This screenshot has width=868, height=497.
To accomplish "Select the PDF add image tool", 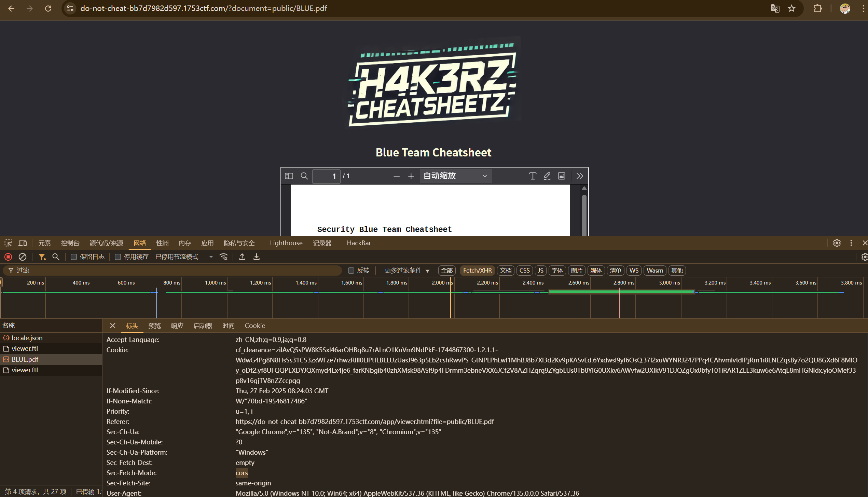I will pos(562,176).
